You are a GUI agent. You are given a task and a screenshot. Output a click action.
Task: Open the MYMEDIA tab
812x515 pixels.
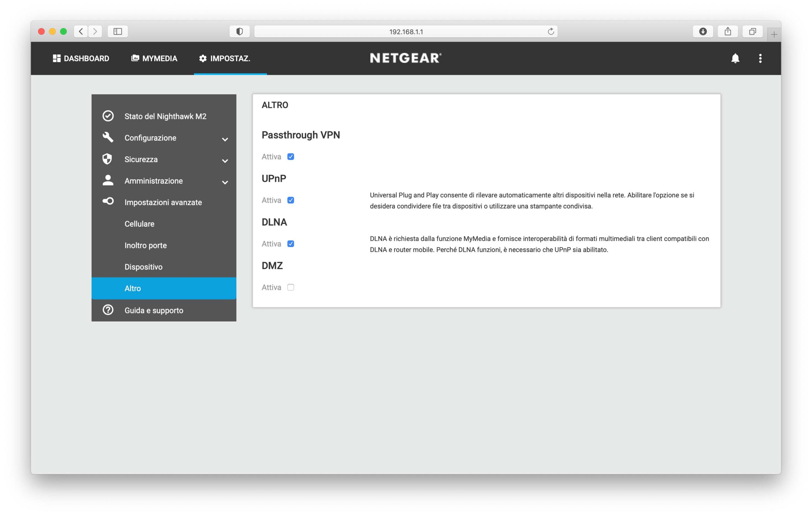pyautogui.click(x=154, y=58)
